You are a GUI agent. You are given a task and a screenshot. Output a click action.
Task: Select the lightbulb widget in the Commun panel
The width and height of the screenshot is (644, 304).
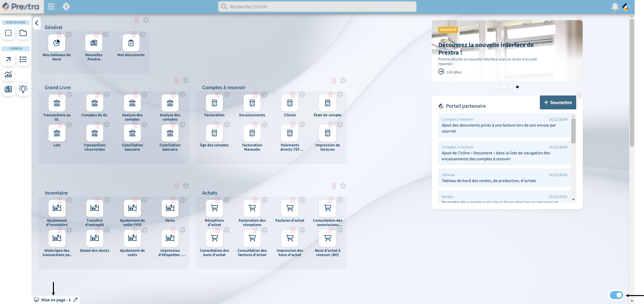tap(23, 89)
